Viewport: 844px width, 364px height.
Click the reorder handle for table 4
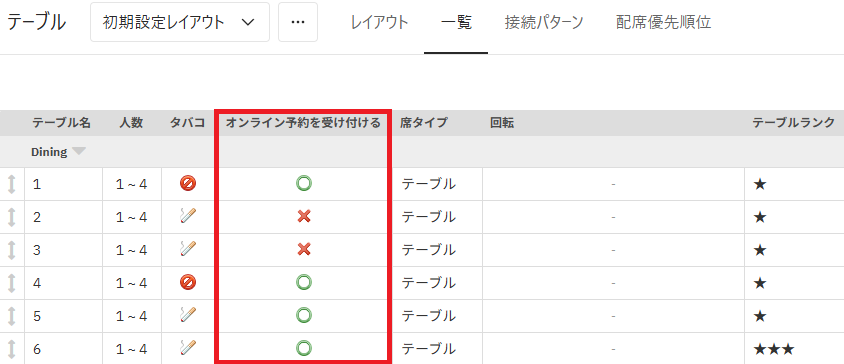click(12, 283)
